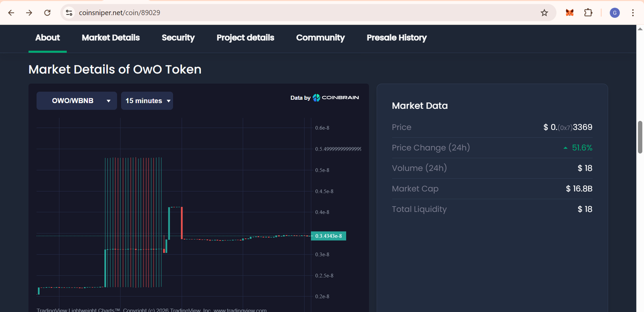
Task: Open the Presale History tab
Action: coord(397,38)
